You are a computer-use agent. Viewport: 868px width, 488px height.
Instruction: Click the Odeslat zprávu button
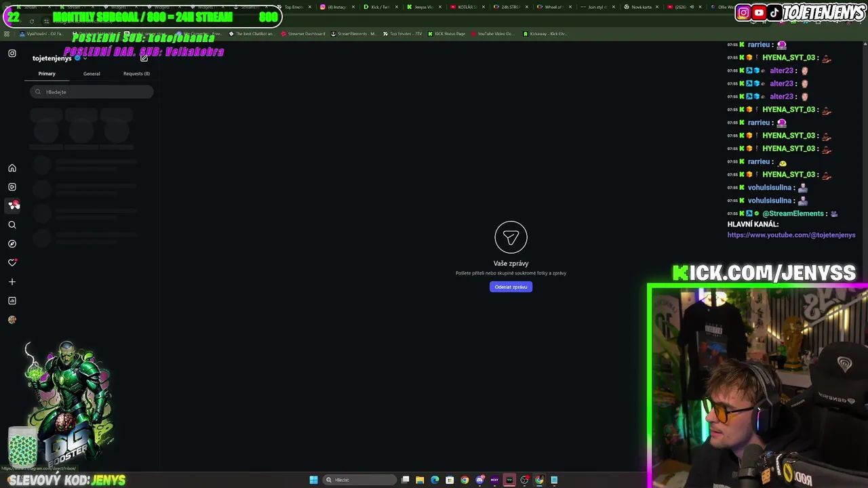click(511, 287)
